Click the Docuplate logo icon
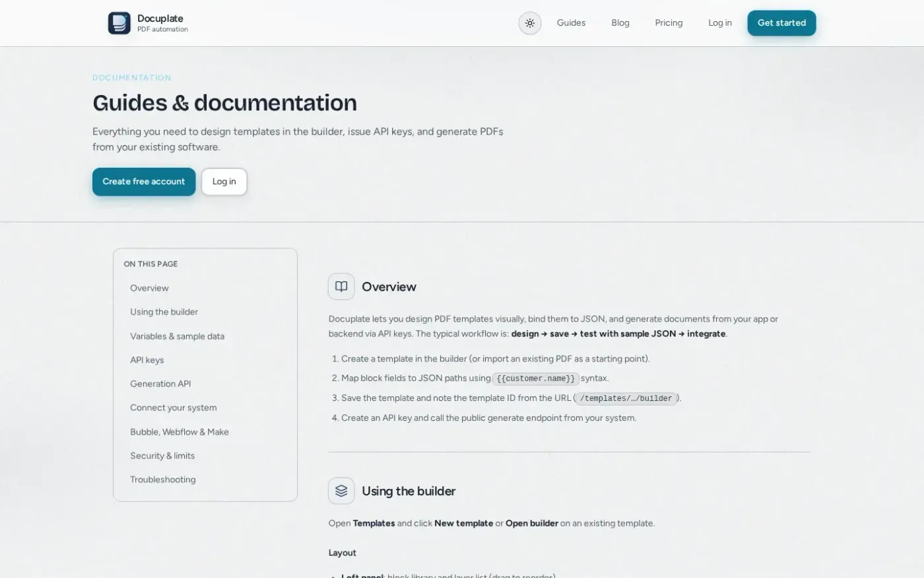 tap(119, 23)
